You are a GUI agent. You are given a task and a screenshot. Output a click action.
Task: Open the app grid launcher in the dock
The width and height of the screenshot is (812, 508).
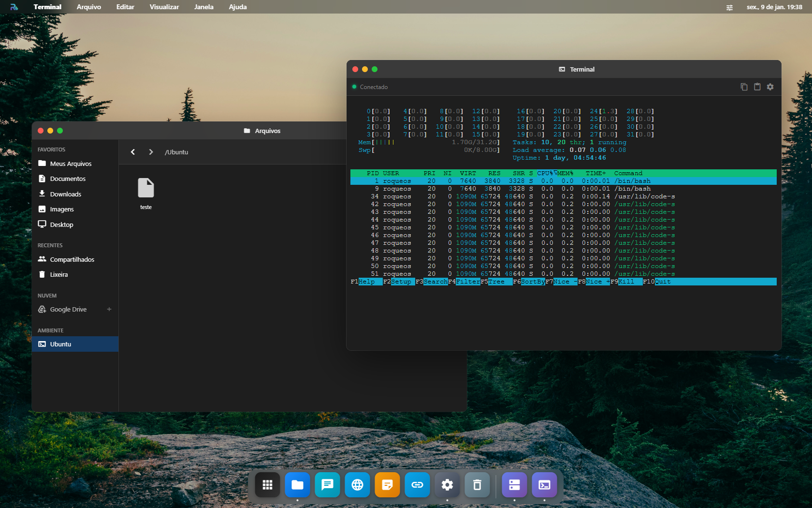[267, 485]
